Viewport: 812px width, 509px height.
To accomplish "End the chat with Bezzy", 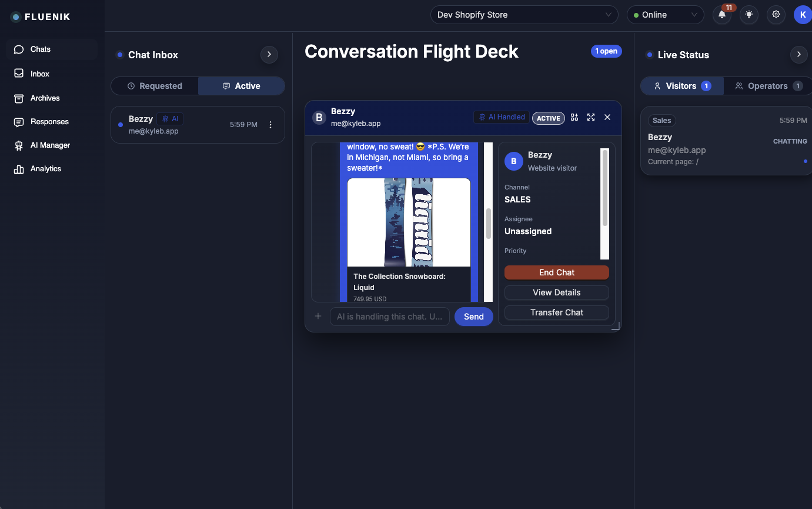I will [556, 272].
